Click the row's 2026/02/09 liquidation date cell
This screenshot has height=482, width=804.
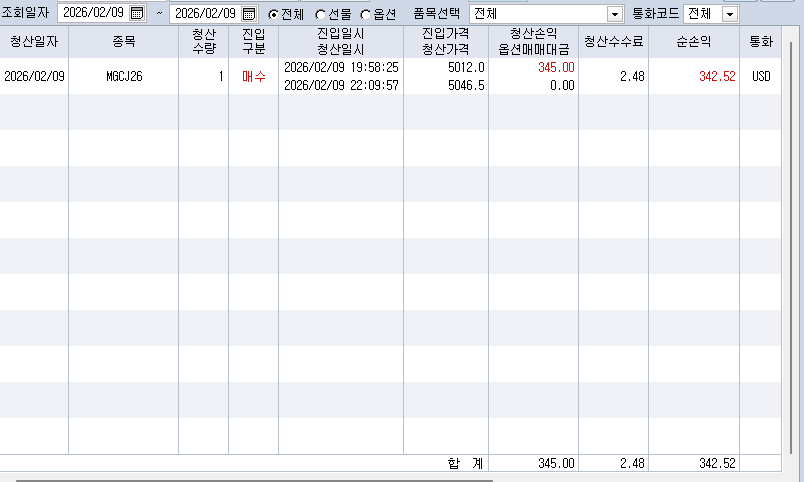tap(34, 76)
